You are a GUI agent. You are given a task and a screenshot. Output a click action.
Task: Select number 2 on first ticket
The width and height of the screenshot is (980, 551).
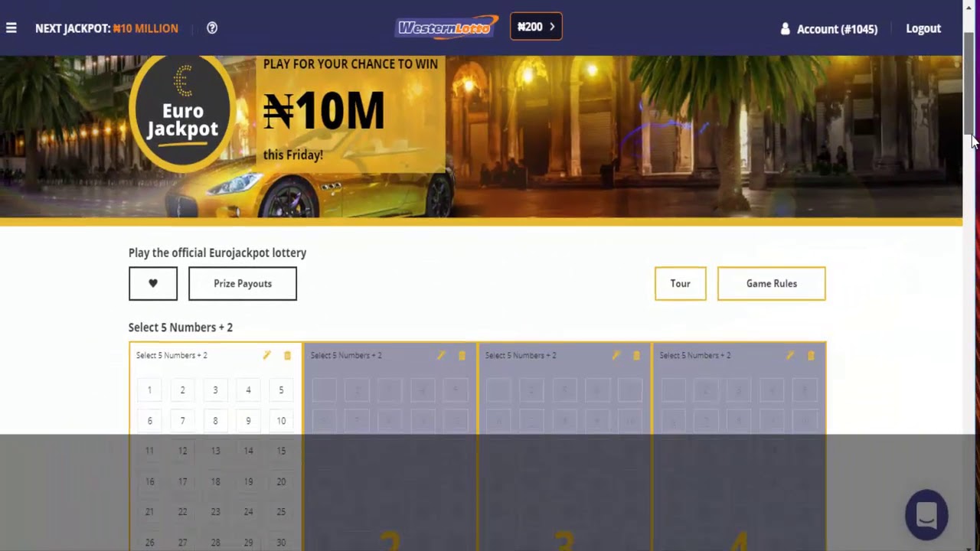[x=182, y=390]
